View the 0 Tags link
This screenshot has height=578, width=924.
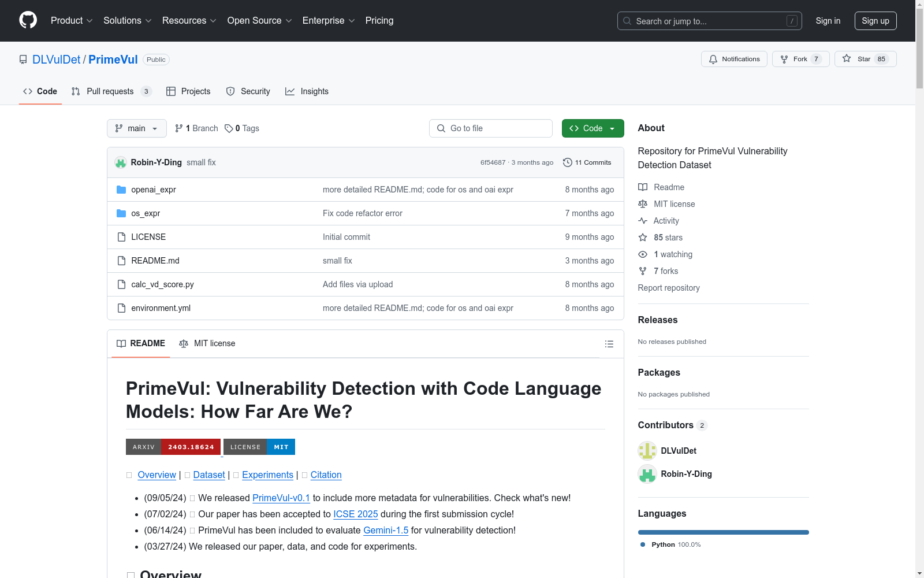click(242, 128)
